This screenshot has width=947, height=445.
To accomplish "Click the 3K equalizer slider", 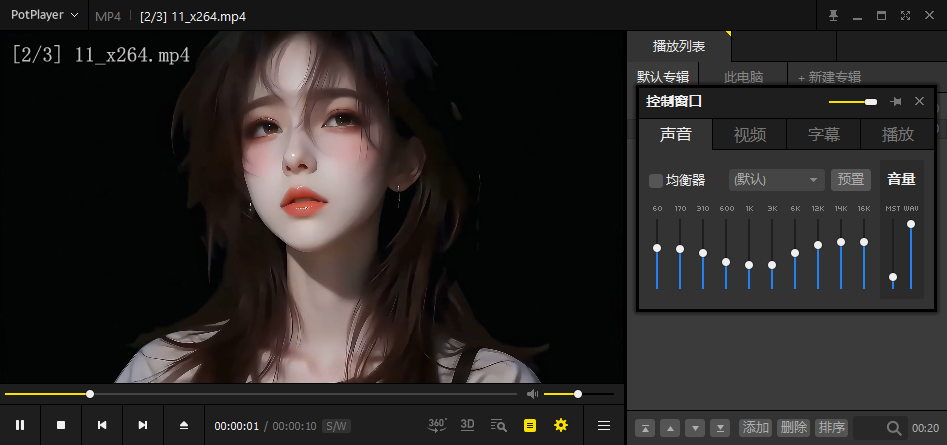I will click(772, 254).
